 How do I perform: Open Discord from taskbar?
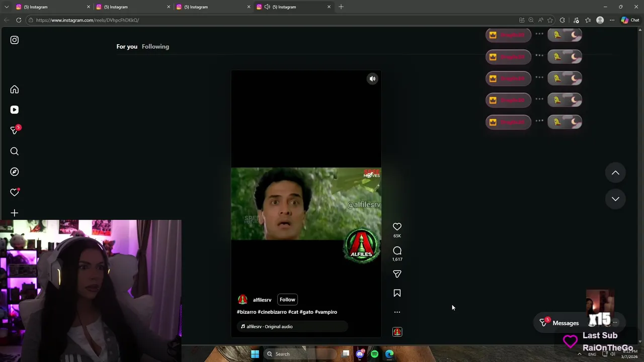(x=360, y=354)
